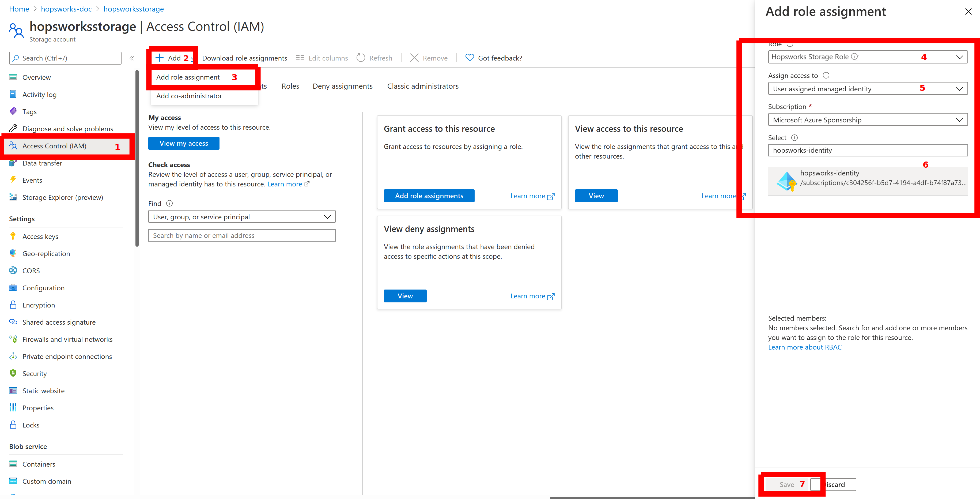Click the Tags icon in sidebar
980x499 pixels.
pos(13,111)
